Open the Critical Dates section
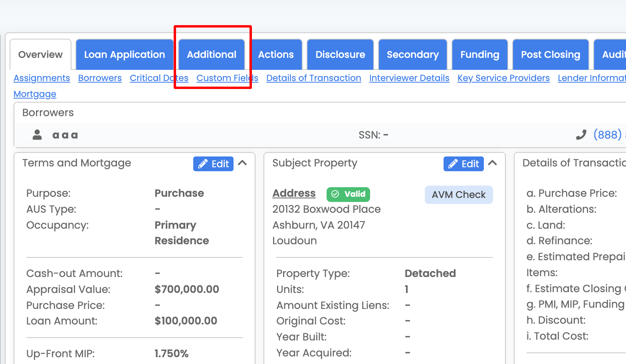The image size is (626, 364). click(159, 78)
